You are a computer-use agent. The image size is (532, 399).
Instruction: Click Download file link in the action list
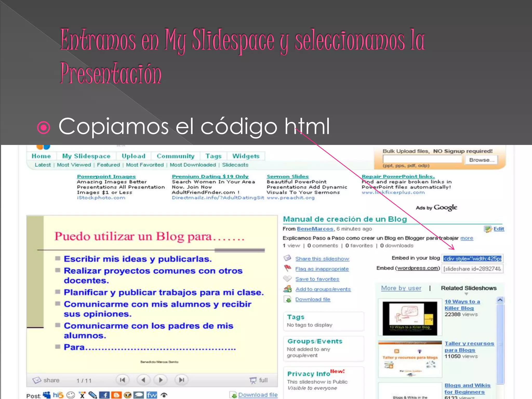pyautogui.click(x=313, y=299)
